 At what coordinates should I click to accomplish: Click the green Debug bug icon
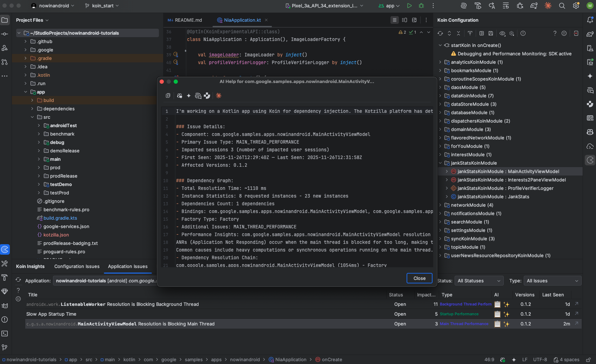pyautogui.click(x=421, y=6)
